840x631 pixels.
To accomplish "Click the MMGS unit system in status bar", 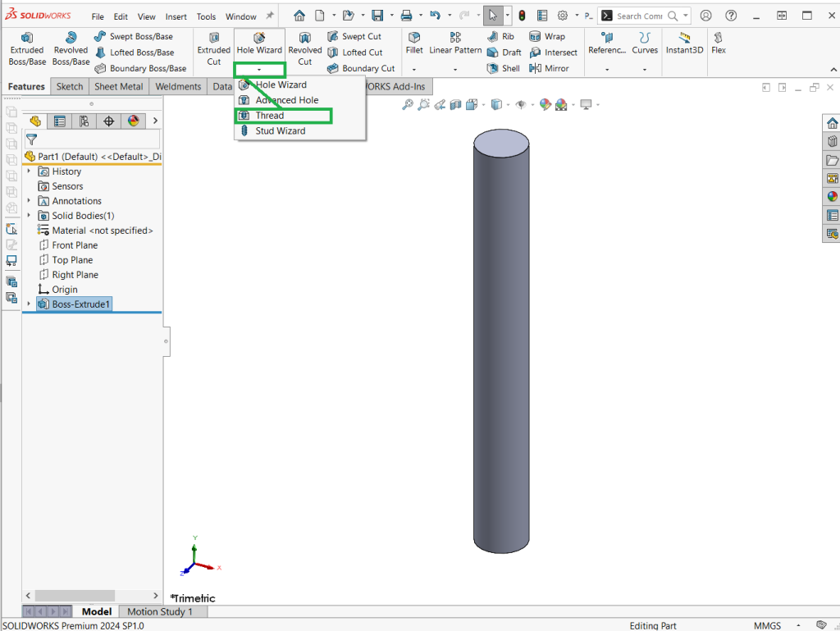I will (767, 625).
